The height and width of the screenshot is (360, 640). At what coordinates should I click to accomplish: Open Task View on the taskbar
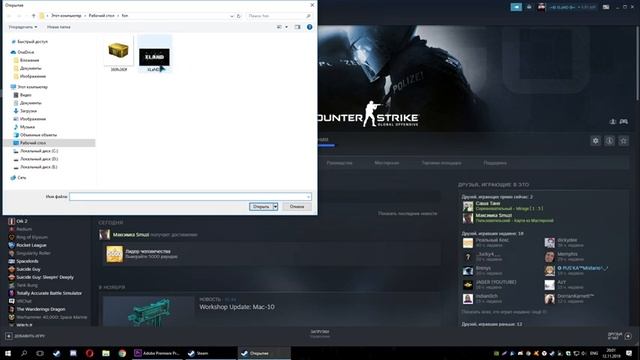pyautogui.click(x=40, y=353)
